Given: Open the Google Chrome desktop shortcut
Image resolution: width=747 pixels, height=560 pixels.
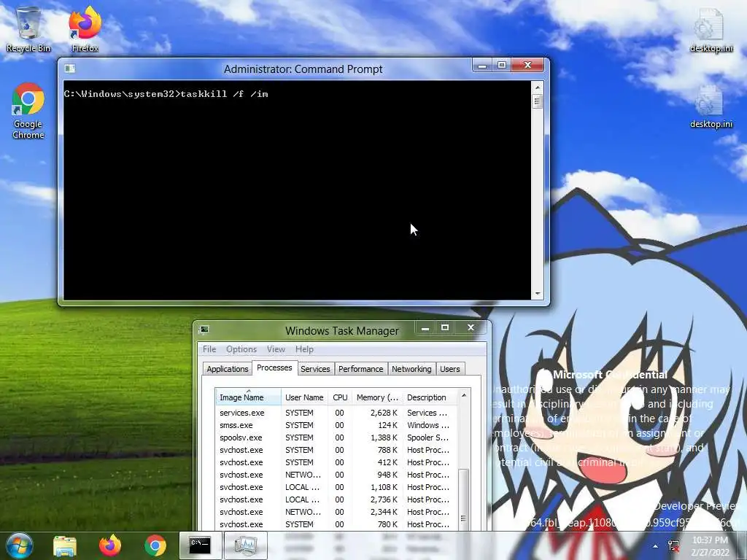Looking at the screenshot, I should click(28, 111).
